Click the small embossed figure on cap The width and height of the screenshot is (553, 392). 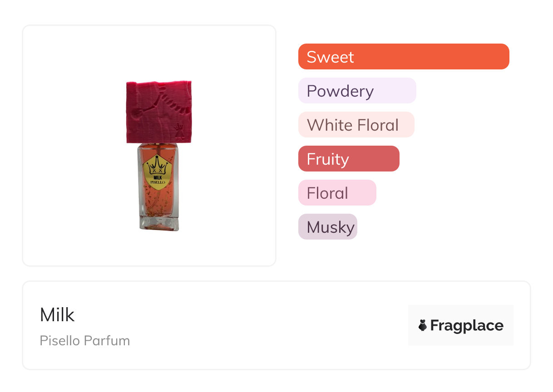point(179,132)
